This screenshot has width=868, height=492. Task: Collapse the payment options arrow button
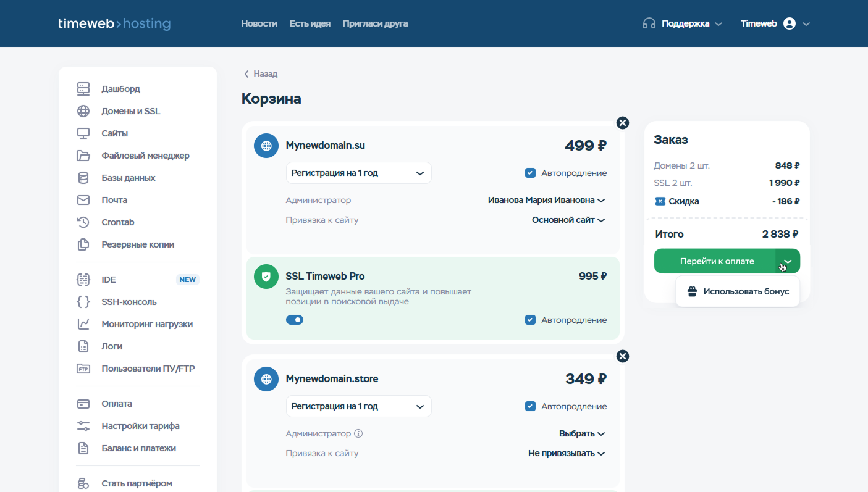(788, 261)
